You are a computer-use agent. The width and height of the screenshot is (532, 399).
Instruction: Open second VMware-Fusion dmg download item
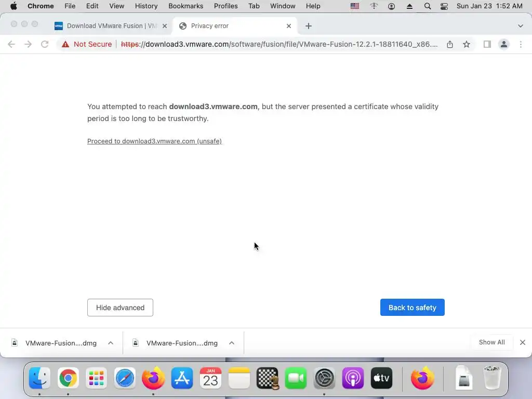coord(176,343)
